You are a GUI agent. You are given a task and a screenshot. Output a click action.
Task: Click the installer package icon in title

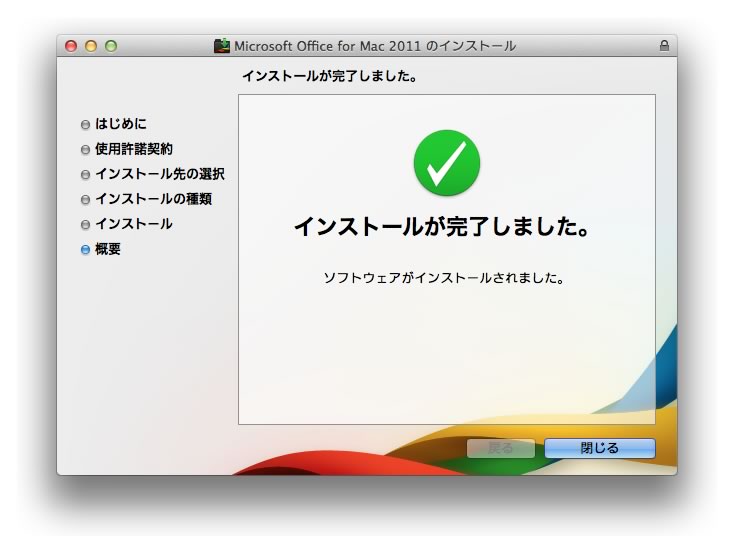[222, 45]
